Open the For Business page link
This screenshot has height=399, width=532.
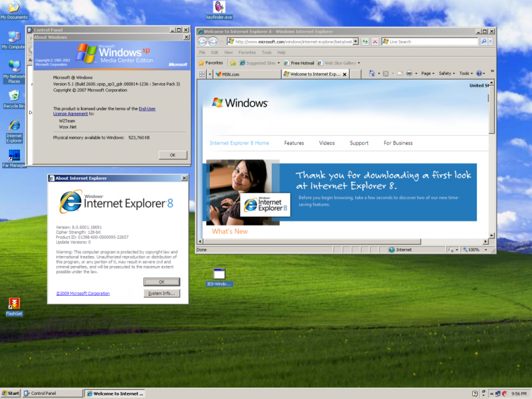pos(398,143)
